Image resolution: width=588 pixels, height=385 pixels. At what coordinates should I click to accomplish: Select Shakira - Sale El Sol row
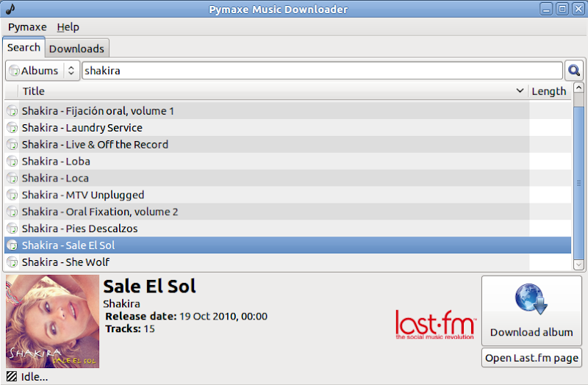287,245
